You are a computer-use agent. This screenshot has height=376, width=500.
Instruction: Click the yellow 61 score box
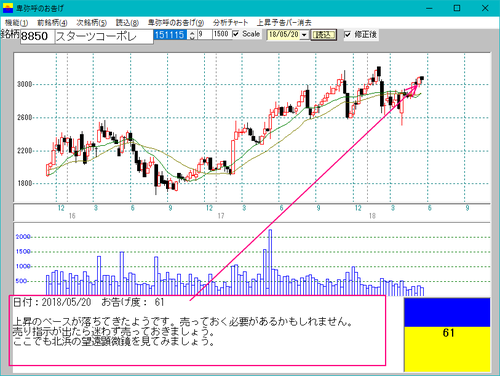[447, 349]
